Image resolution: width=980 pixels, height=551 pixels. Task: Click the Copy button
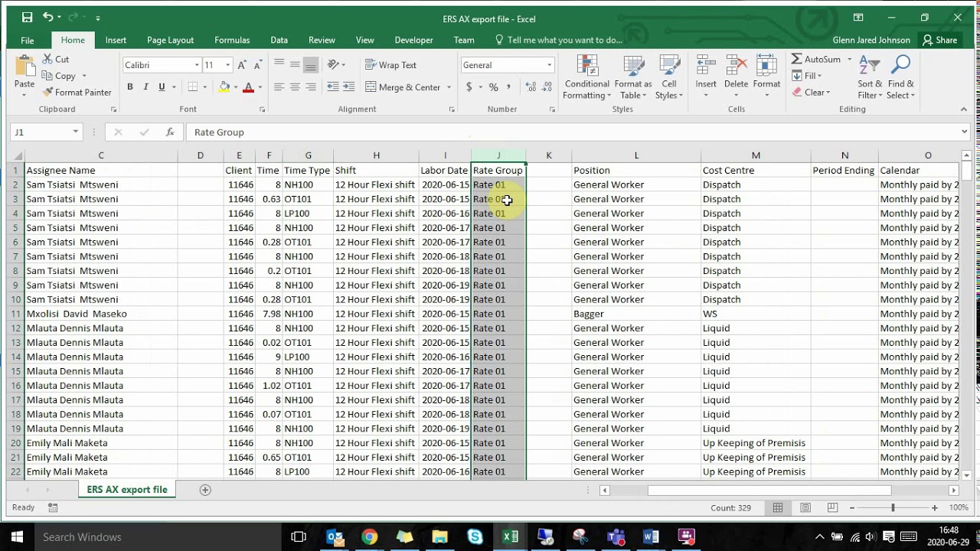point(64,76)
